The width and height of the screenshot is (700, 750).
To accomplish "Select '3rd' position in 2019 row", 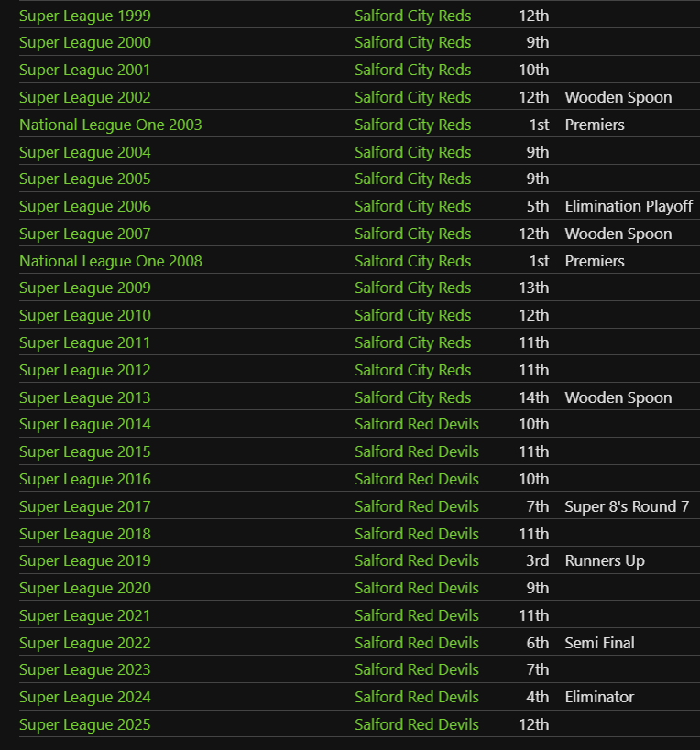I will pyautogui.click(x=538, y=561).
